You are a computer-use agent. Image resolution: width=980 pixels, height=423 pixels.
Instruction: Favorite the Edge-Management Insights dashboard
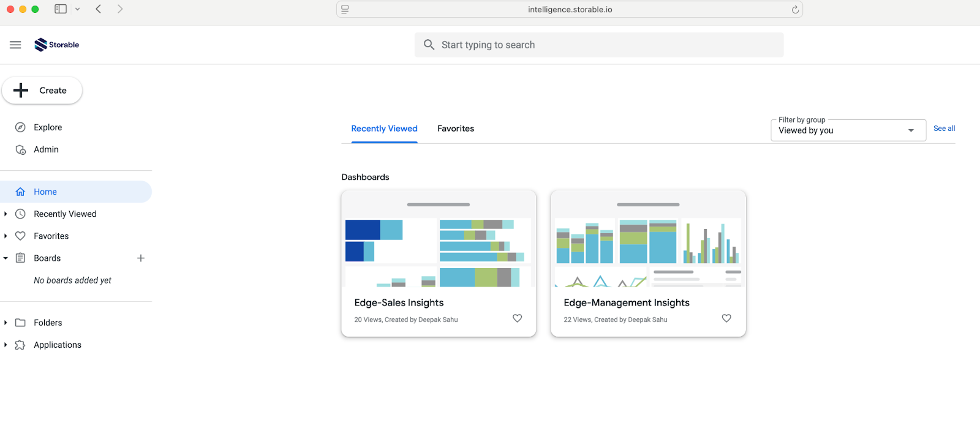726,318
